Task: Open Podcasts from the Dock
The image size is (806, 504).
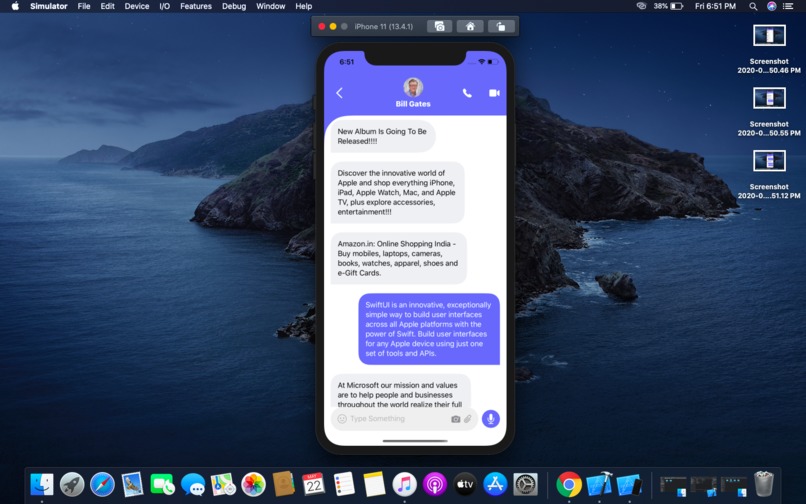Action: tap(435, 484)
